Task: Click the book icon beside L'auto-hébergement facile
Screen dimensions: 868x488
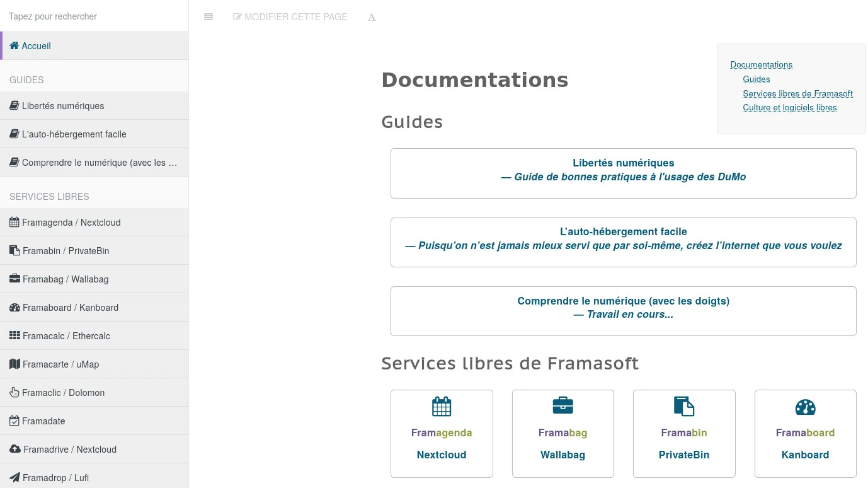Action: [14, 134]
